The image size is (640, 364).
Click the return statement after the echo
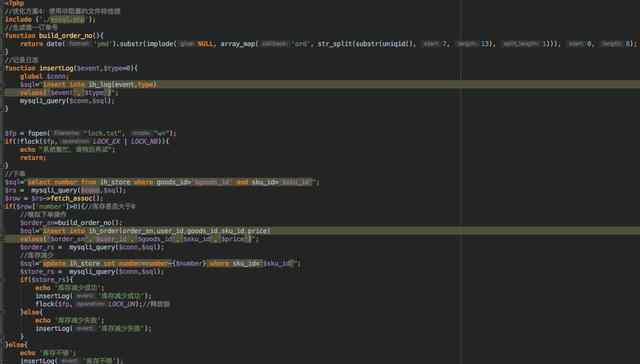tap(33, 158)
